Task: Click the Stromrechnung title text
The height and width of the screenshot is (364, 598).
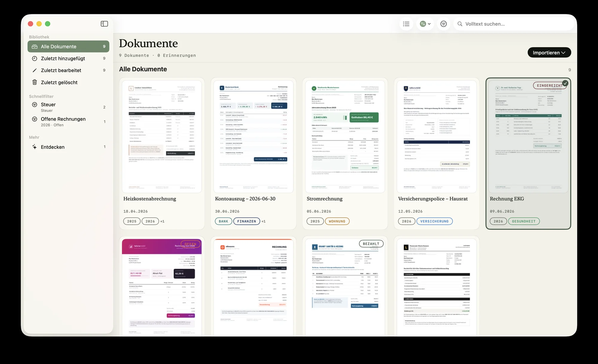Action: [324, 199]
